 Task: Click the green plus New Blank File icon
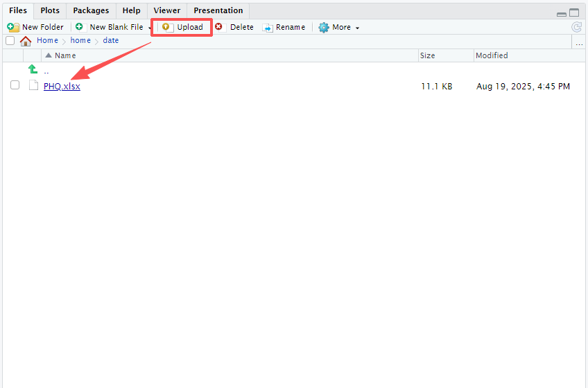click(79, 26)
